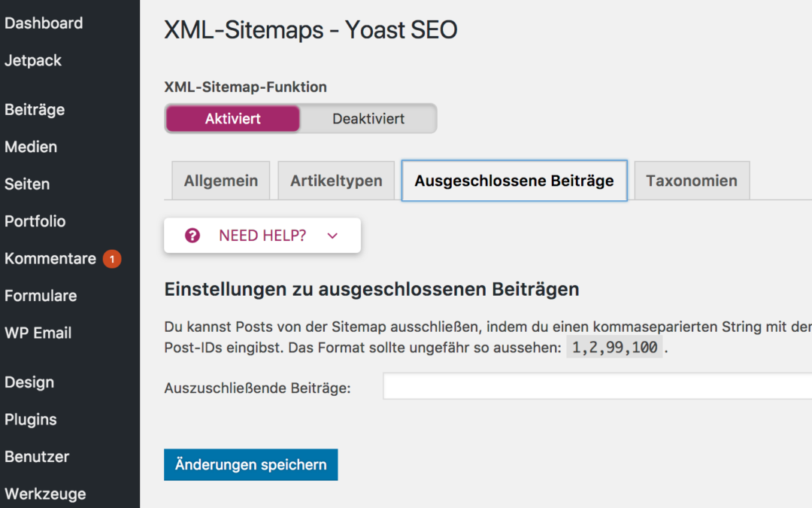The height and width of the screenshot is (508, 812).
Task: Open Plugins in the sidebar
Action: point(31,419)
